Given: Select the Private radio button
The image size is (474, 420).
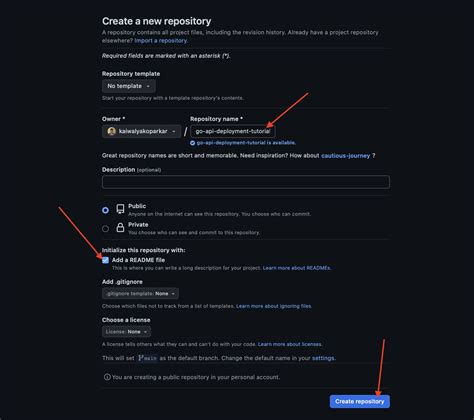Looking at the screenshot, I should [x=105, y=229].
